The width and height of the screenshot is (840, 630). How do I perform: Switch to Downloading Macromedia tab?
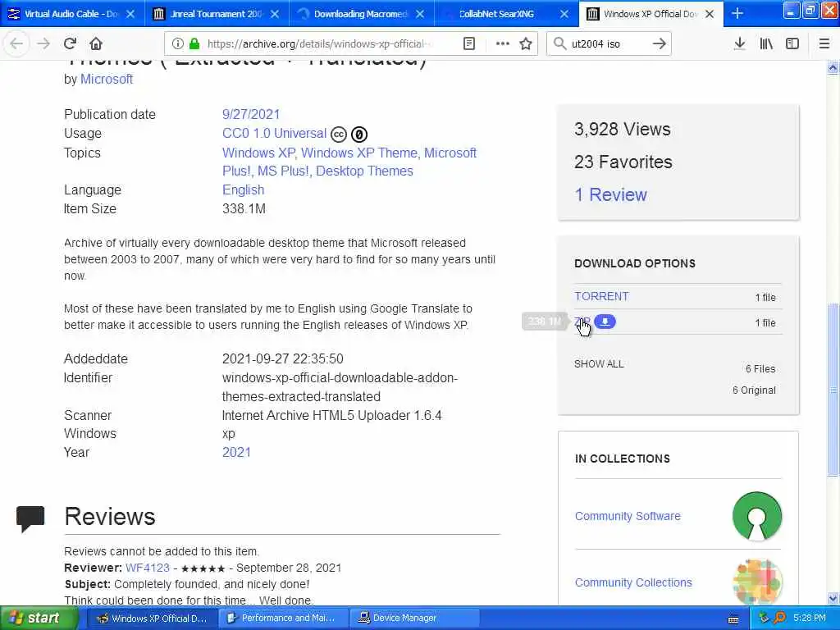(x=362, y=14)
